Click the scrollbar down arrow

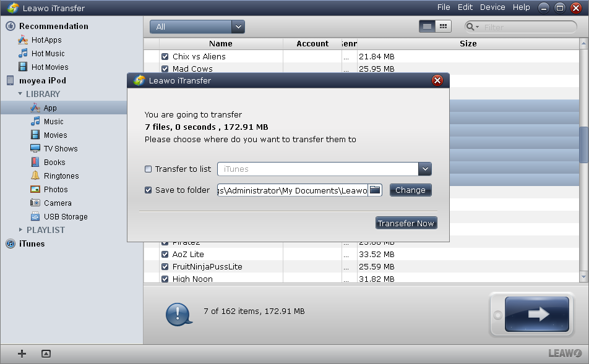pos(583,277)
